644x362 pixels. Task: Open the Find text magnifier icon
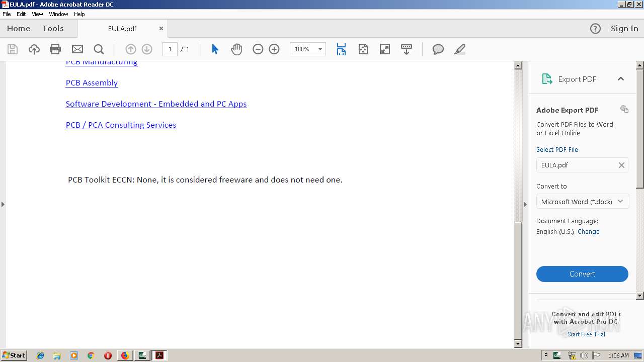coord(99,49)
